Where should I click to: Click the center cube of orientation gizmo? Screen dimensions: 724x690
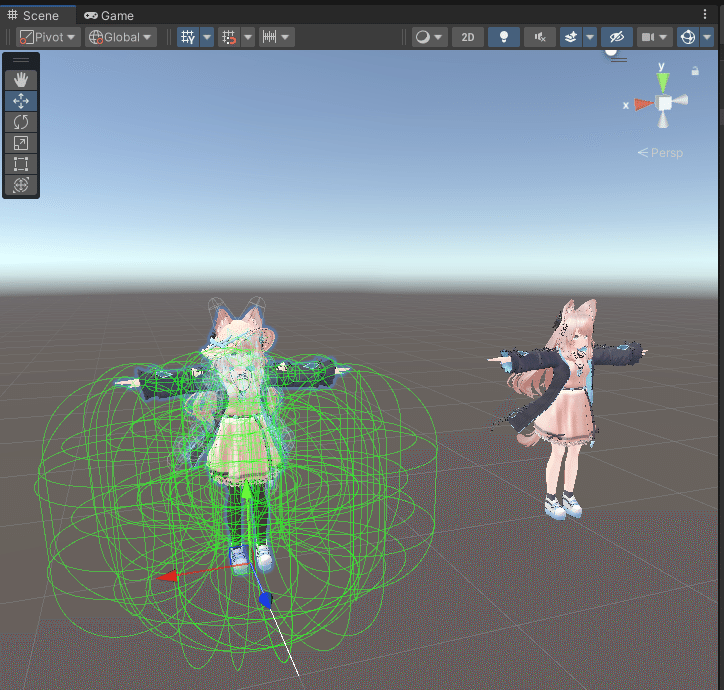[664, 103]
